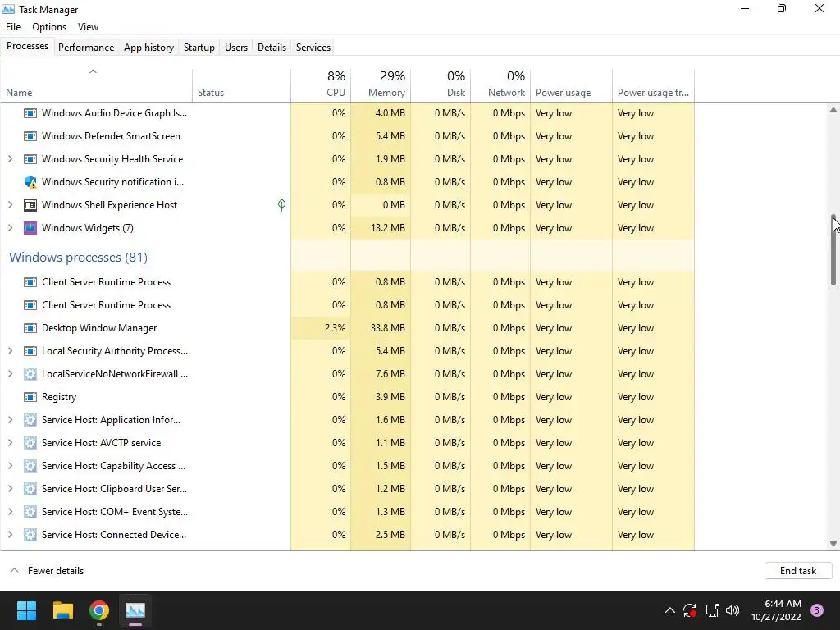Open the Options menu
The image size is (840, 630).
(x=49, y=27)
